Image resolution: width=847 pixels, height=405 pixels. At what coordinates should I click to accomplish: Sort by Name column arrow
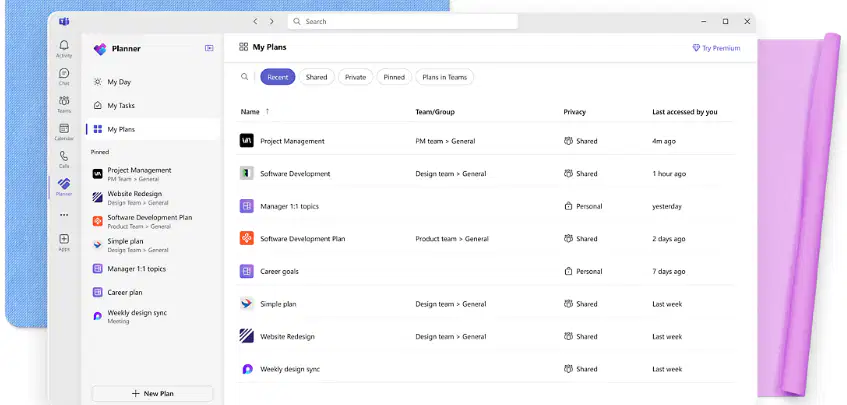(267, 111)
